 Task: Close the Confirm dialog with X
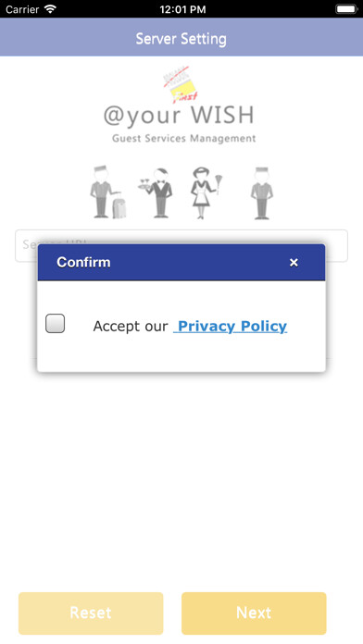294,263
